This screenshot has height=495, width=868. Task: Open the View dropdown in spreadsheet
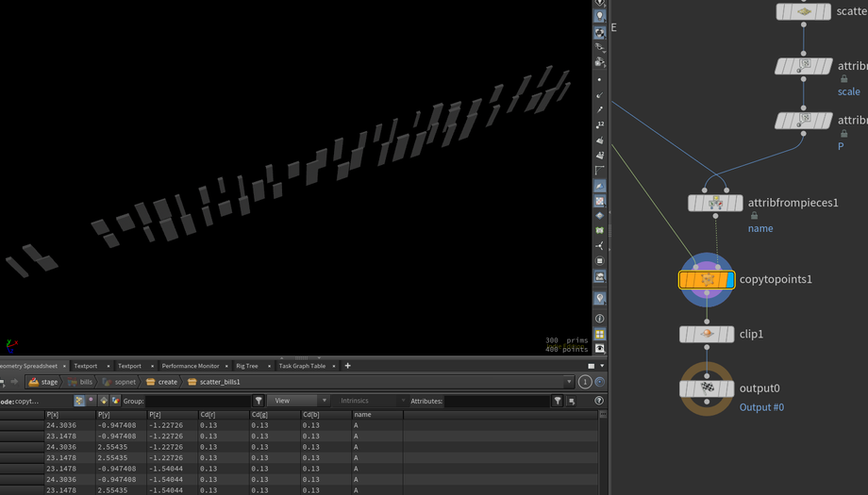coord(297,401)
